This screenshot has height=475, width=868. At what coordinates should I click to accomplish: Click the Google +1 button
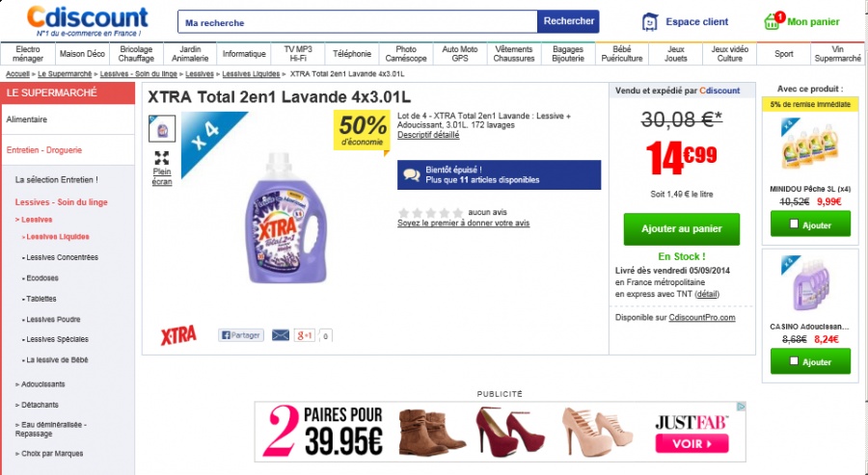coord(305,335)
